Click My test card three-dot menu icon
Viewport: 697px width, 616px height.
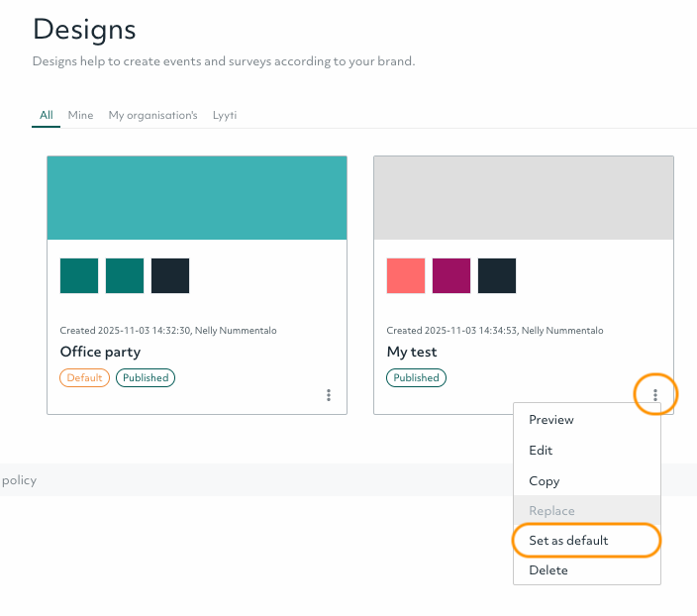(x=655, y=395)
